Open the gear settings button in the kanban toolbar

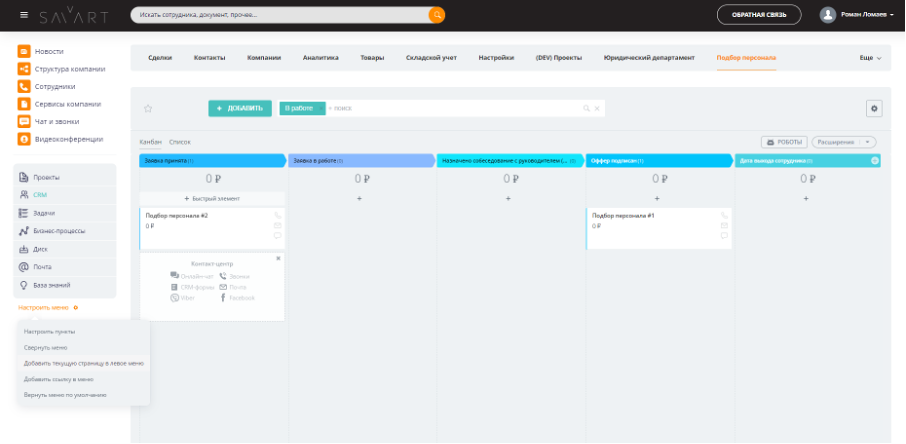pyautogui.click(x=874, y=108)
